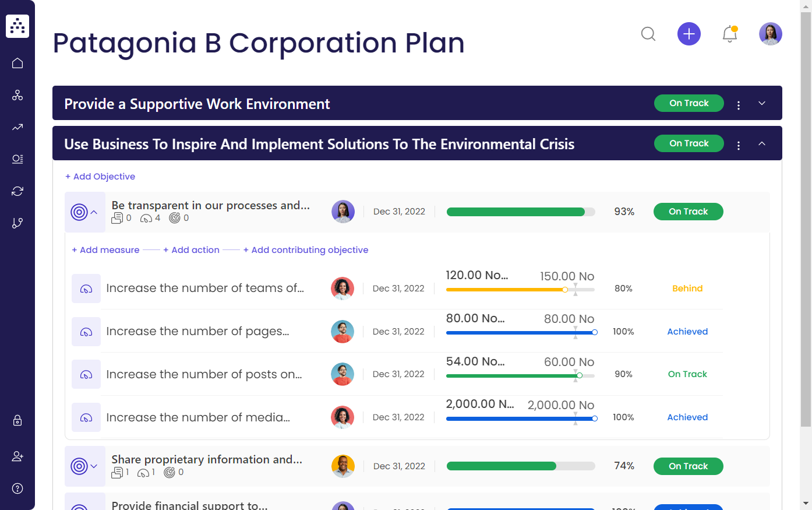Select the hierarchy icon in the sidebar
The width and height of the screenshot is (812, 510).
17,94
